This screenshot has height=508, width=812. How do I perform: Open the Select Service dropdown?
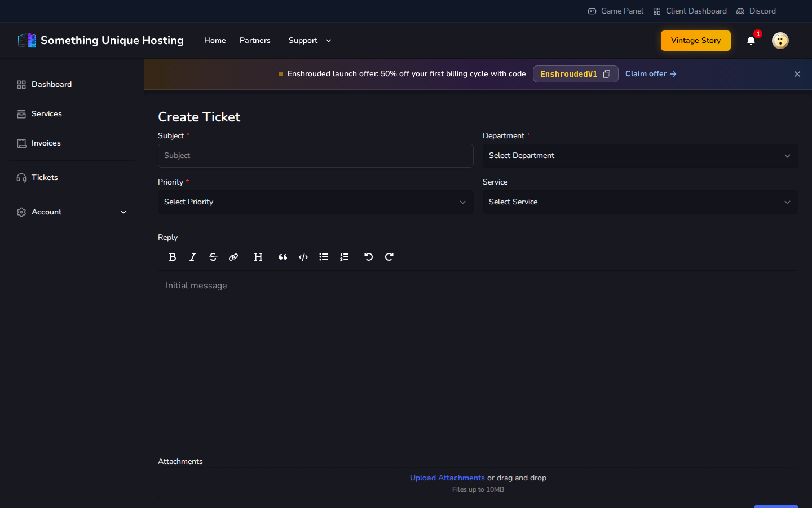click(x=641, y=202)
